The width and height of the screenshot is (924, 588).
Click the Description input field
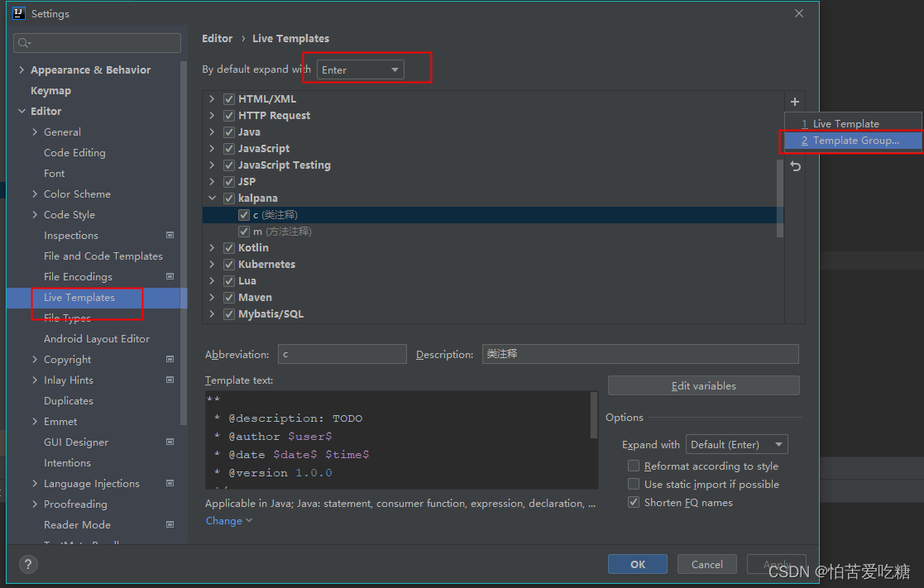[x=640, y=354]
